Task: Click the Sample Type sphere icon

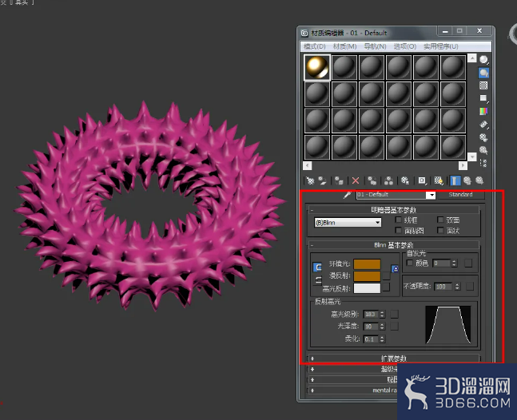Action: 483,60
